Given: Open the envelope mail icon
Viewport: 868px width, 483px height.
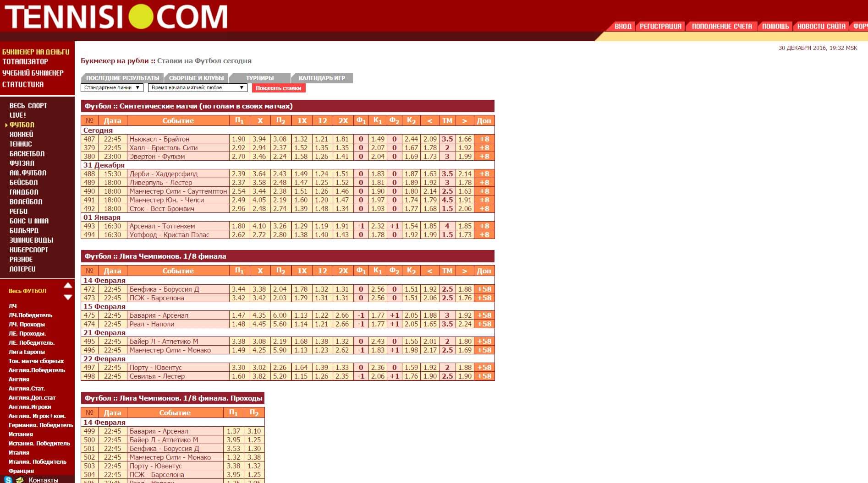Looking at the screenshot, I should click(19, 480).
